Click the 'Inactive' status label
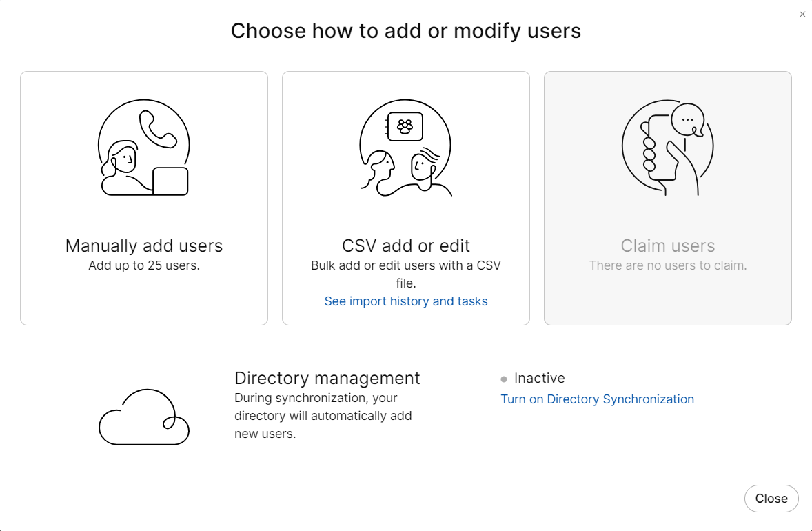The width and height of the screenshot is (812, 531). point(539,378)
